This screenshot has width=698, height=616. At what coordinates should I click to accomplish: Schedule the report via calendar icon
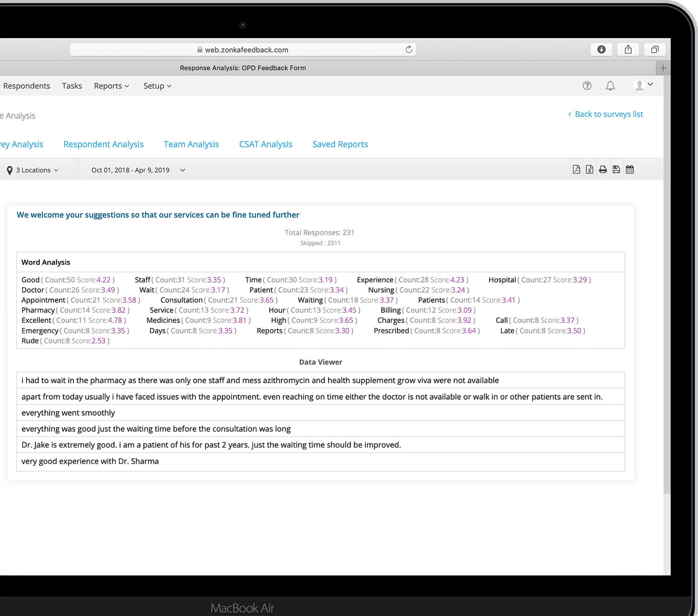[630, 169]
